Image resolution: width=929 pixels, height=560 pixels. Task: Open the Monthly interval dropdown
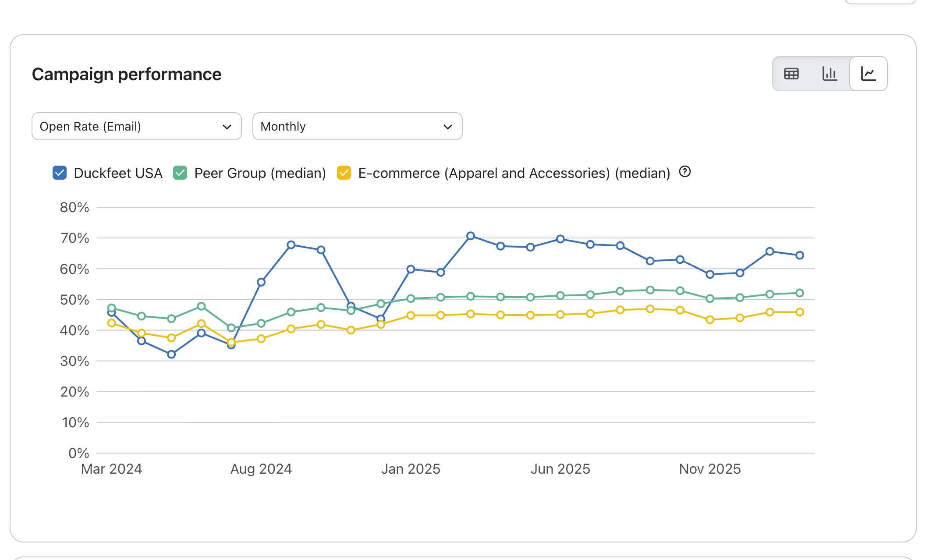pos(358,126)
